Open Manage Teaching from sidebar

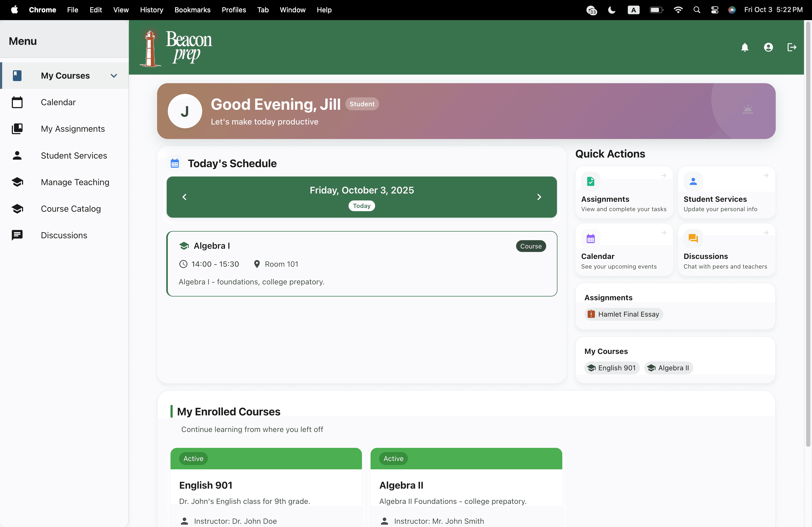64,182
